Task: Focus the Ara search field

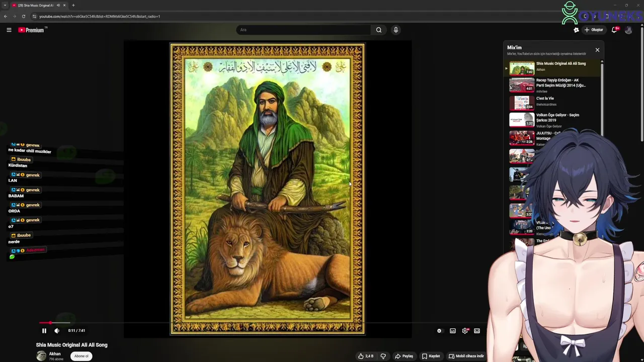Action: click(303, 30)
